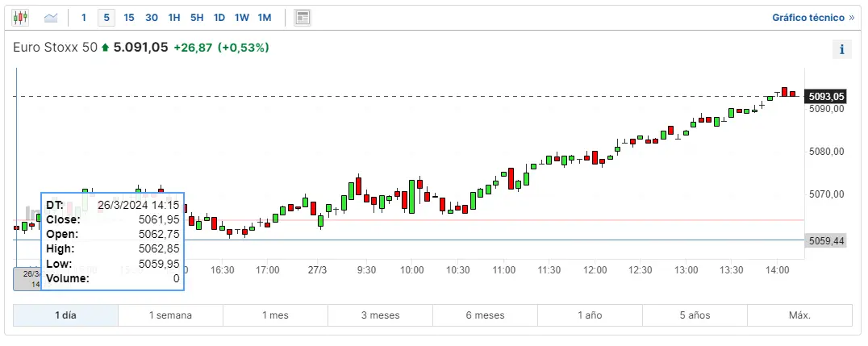Switch to the 1 mes range tab
Viewport: 868px width, 346px height.
(x=276, y=315)
